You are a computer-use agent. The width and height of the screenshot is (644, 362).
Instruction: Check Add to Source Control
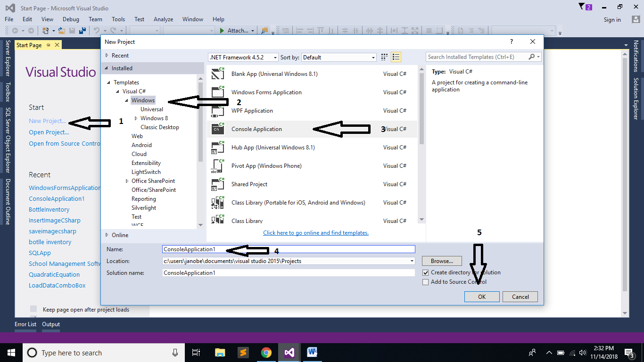click(426, 282)
